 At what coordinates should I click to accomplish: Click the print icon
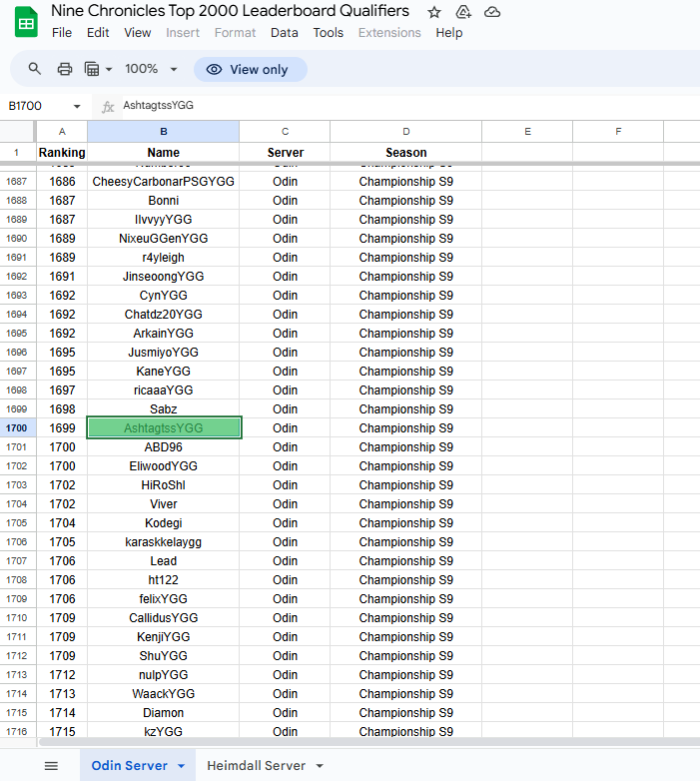pos(65,69)
